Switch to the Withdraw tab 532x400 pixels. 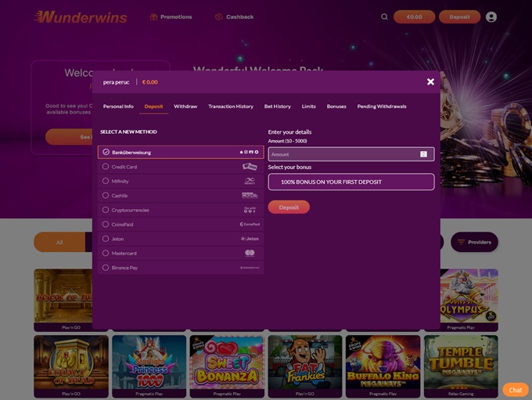pos(185,106)
